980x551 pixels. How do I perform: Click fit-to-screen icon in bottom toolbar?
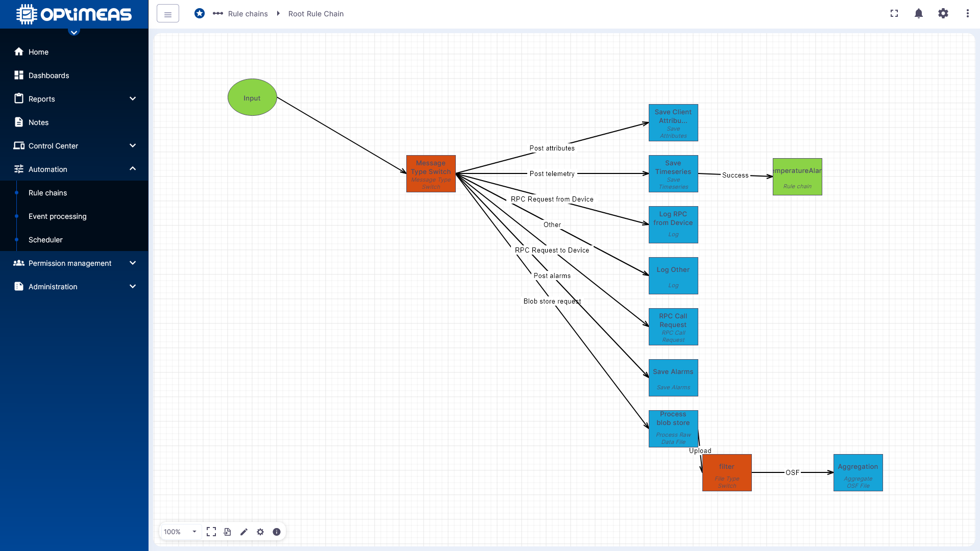point(211,532)
